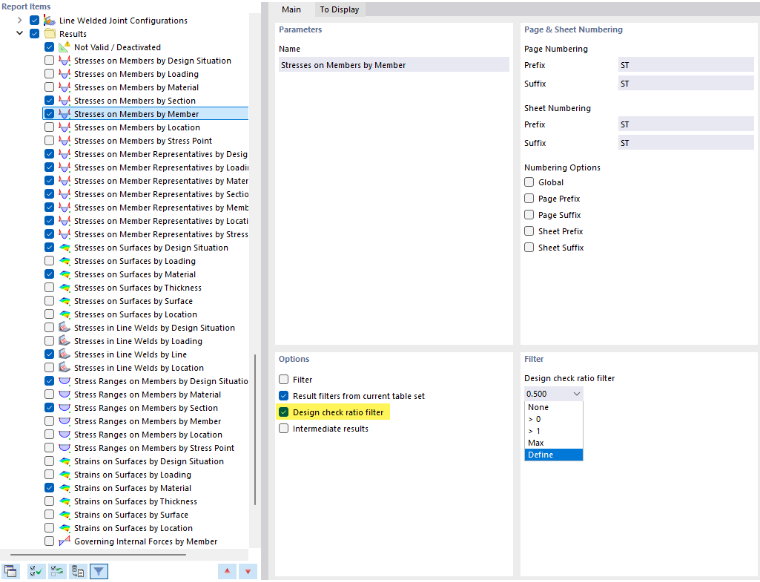Click icon of Stress Ranges on Members by Section

pyautogui.click(x=64, y=408)
